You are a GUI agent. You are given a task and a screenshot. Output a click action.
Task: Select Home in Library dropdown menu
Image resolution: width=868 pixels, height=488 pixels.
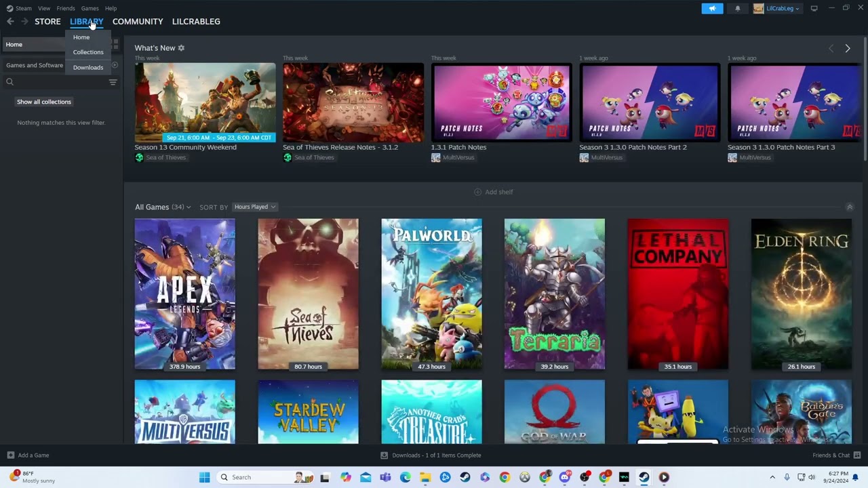pos(81,37)
